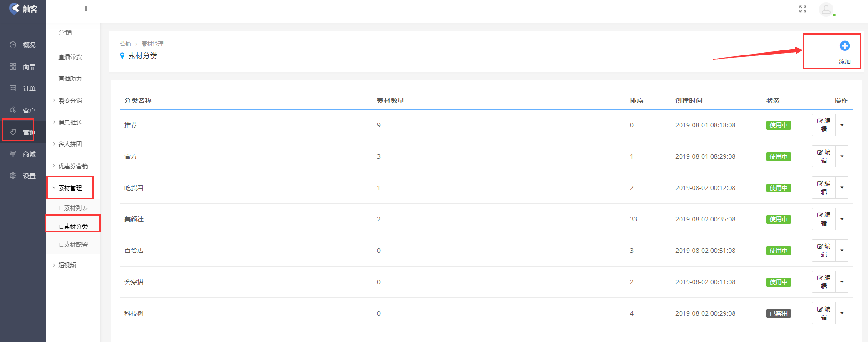Screen dimensions: 868x342
Task: Collapse the 素材管理 submenu
Action: pos(67,188)
